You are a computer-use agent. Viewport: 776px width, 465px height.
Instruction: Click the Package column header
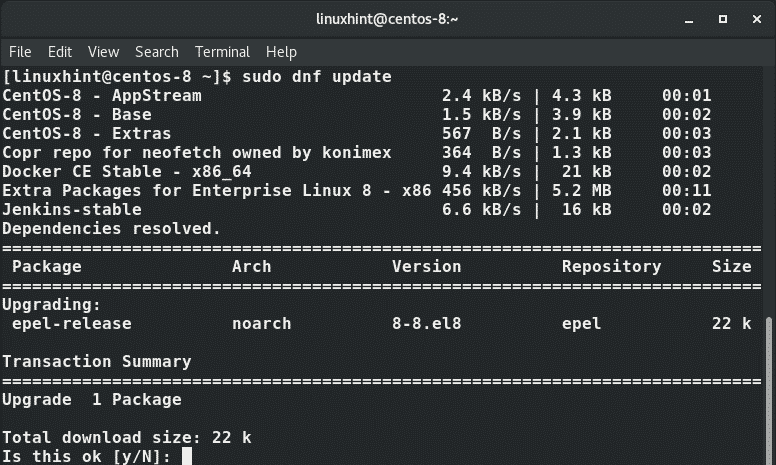click(x=47, y=267)
